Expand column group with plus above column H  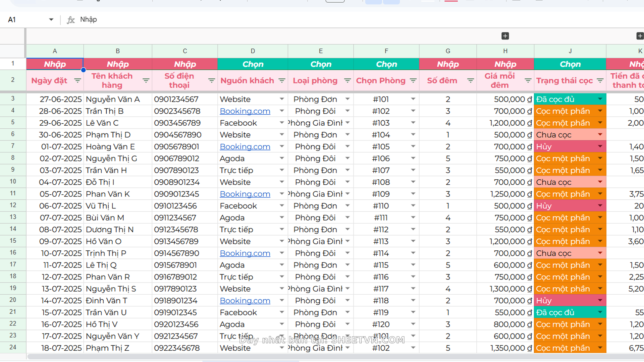click(505, 36)
